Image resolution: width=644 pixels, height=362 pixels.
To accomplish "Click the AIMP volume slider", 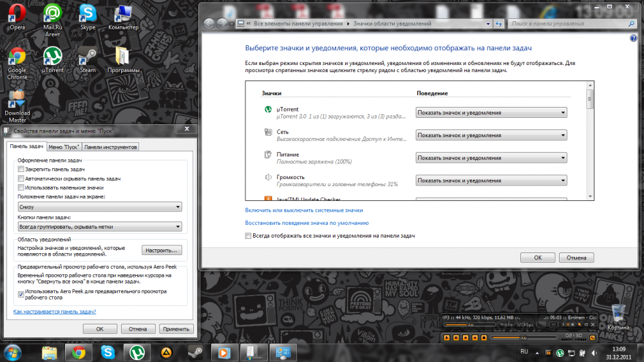I will [x=469, y=325].
